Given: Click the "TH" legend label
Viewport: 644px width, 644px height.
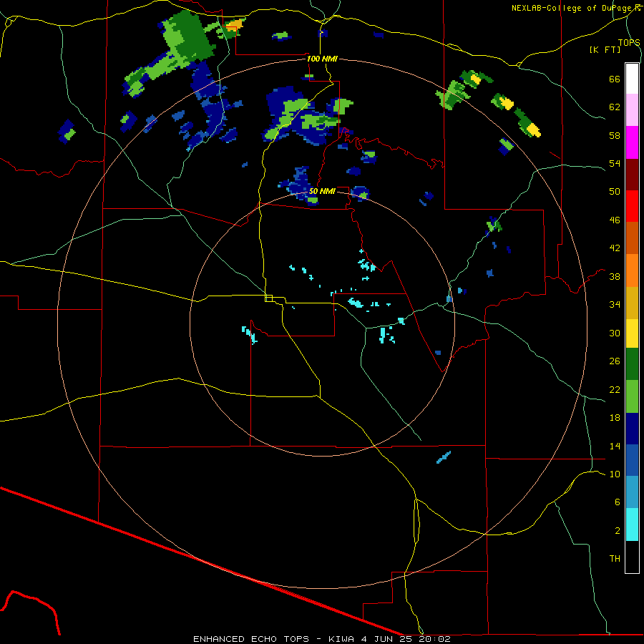Looking at the screenshot, I should pyautogui.click(x=615, y=559).
